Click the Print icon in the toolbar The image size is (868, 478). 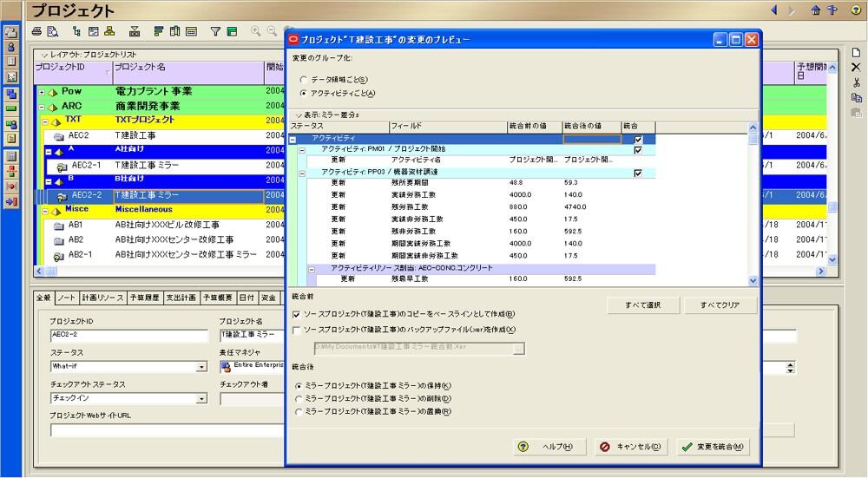point(36,31)
